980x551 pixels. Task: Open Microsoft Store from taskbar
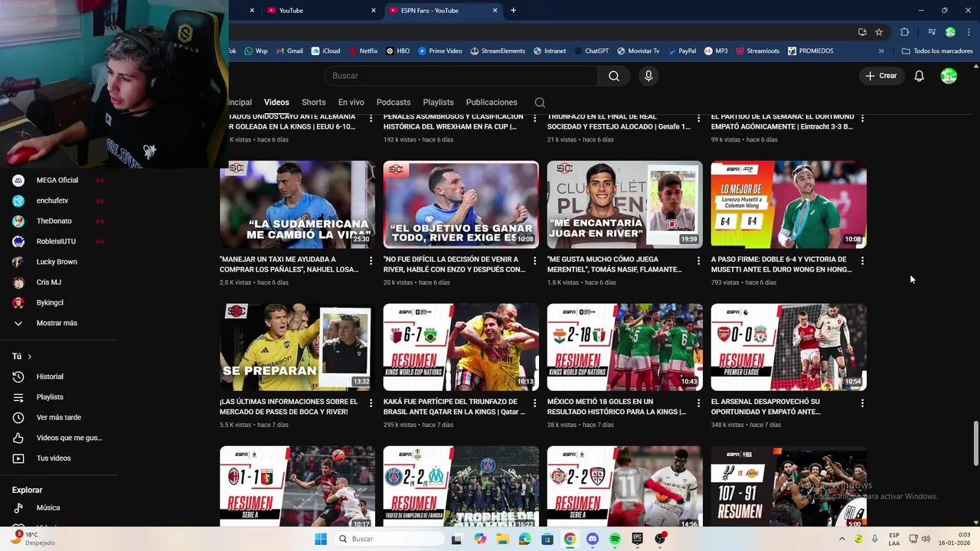547,539
